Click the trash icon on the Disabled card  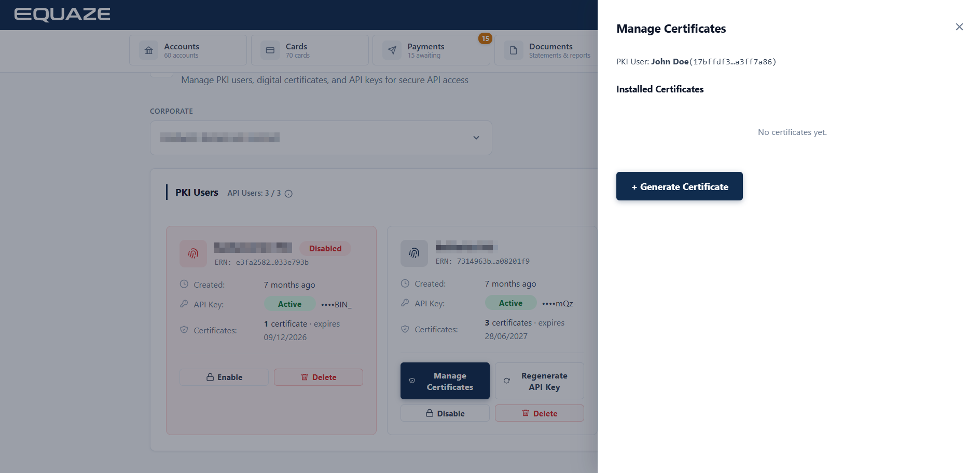(x=305, y=377)
